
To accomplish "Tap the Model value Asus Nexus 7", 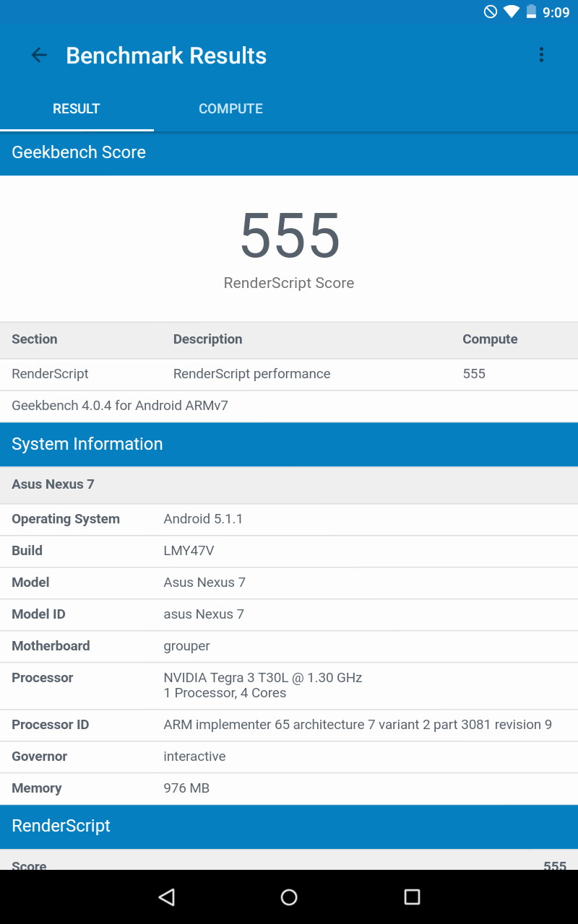I will point(204,583).
